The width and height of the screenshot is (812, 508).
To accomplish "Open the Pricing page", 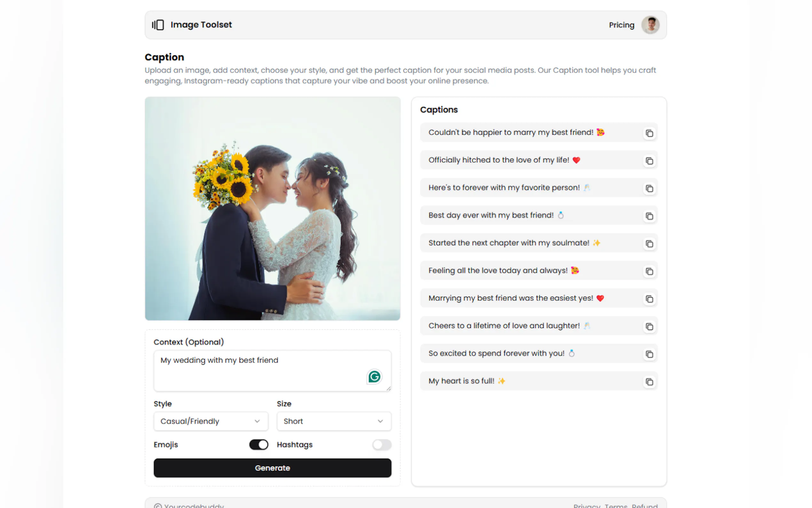I will (x=621, y=25).
